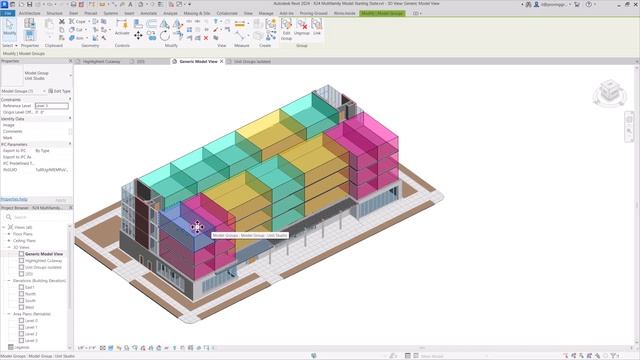The width and height of the screenshot is (640, 360).
Task: Open Type Properties from the ribbon
Action: click(29, 23)
